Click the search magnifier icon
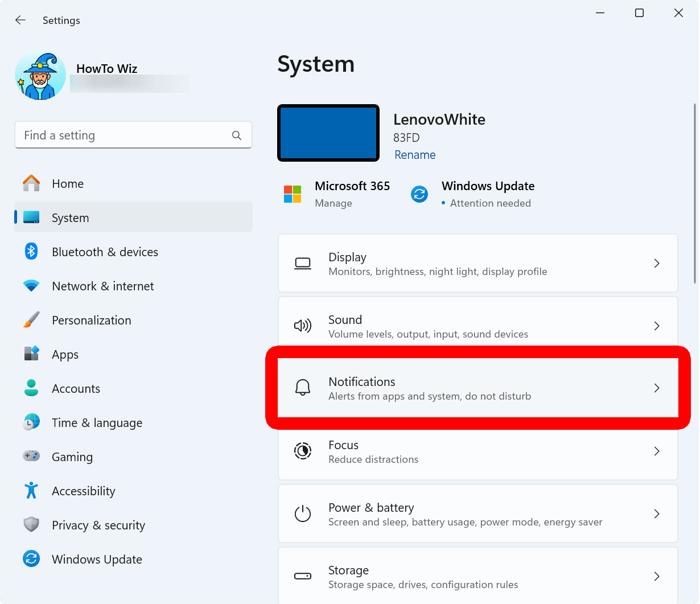The height and width of the screenshot is (604, 700). click(237, 135)
